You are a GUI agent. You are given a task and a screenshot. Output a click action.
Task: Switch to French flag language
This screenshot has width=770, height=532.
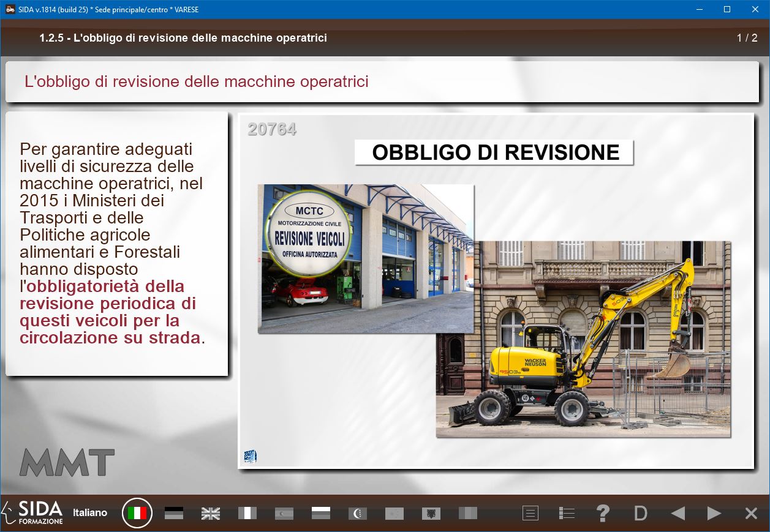[247, 513]
